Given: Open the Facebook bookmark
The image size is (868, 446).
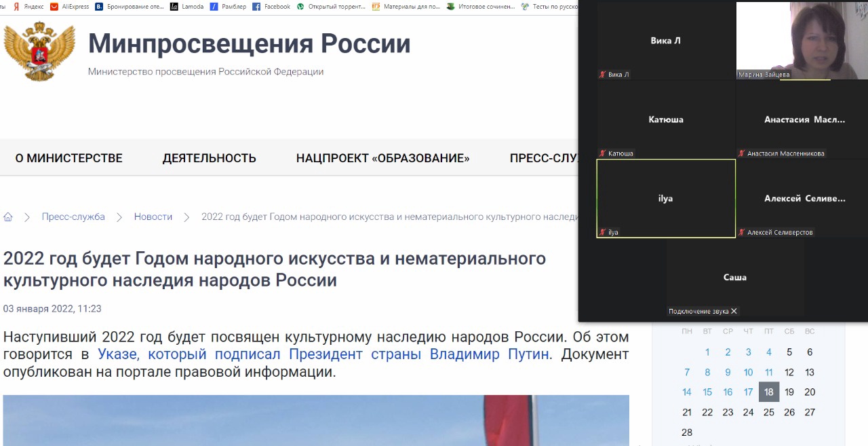Looking at the screenshot, I should [271, 7].
